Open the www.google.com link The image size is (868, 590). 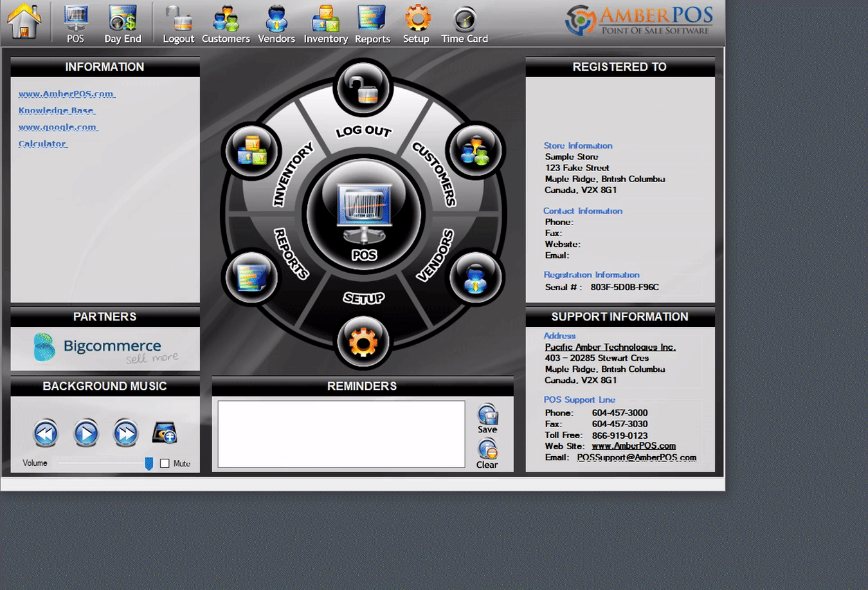[58, 127]
